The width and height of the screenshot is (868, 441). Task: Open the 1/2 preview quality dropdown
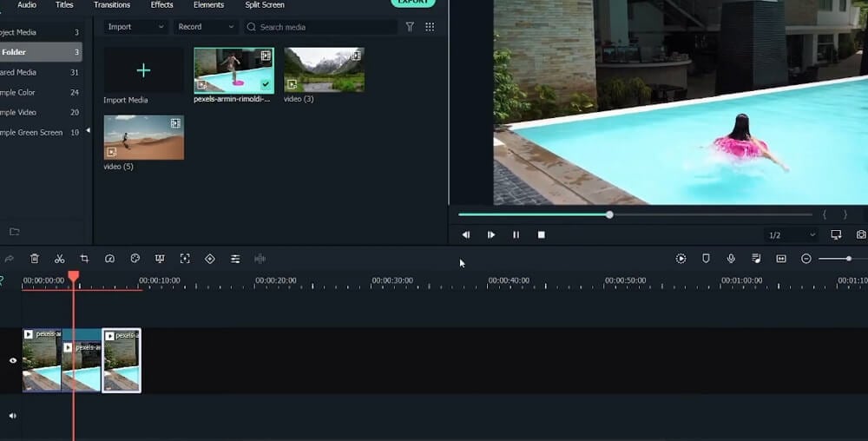792,235
